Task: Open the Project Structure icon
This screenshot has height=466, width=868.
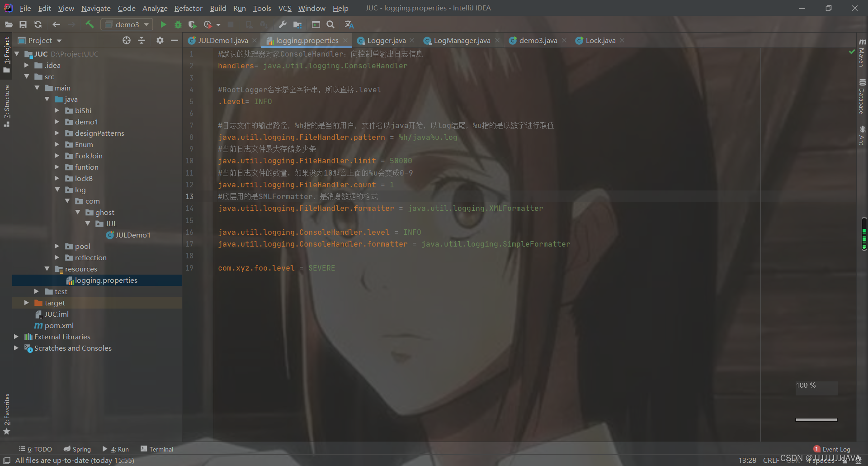Action: tap(297, 24)
